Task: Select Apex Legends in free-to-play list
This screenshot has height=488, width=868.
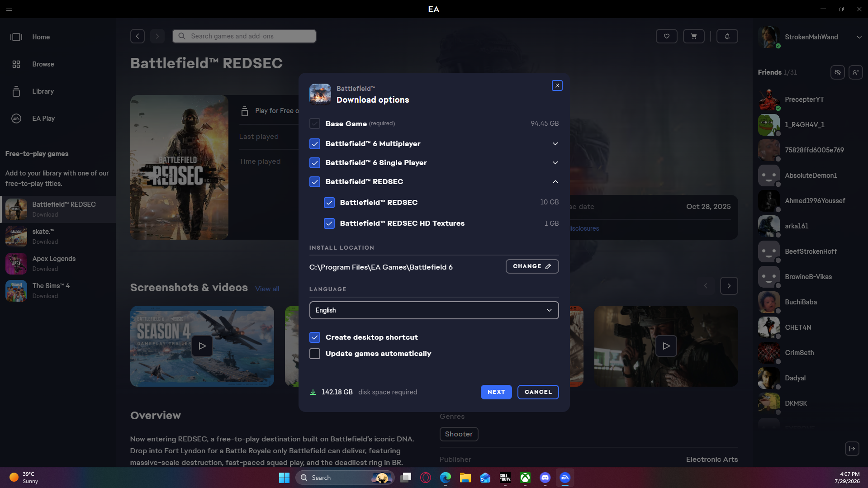Action: [x=58, y=264]
